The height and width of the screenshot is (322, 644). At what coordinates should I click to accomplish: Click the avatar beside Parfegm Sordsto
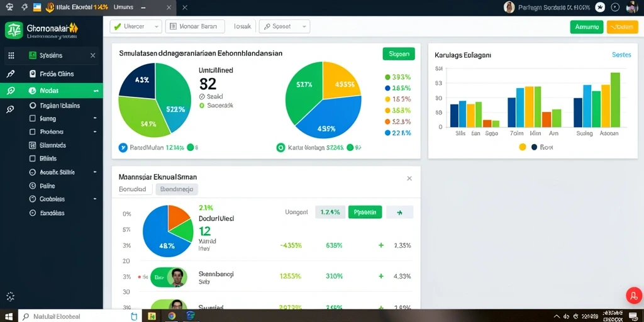tap(509, 8)
